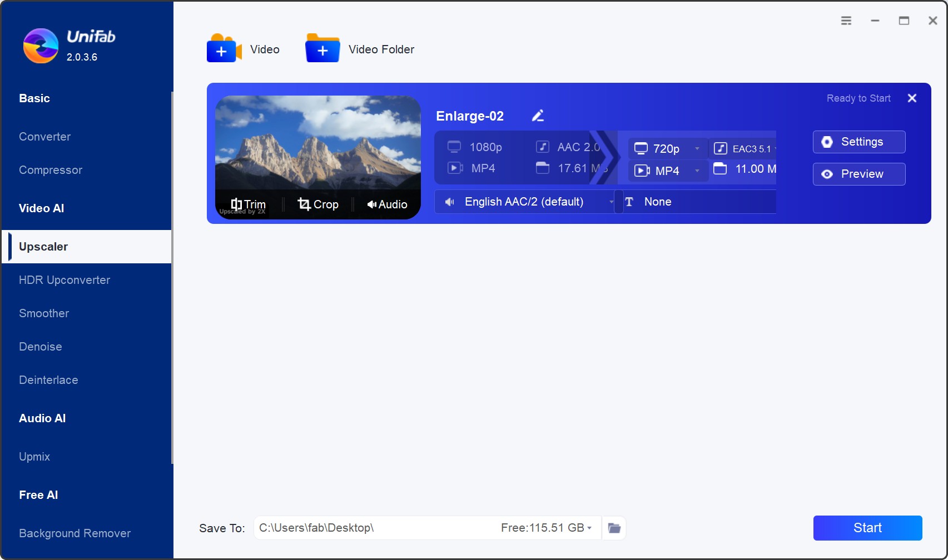Click the gear icon in Settings button
The image size is (948, 560).
click(x=827, y=142)
